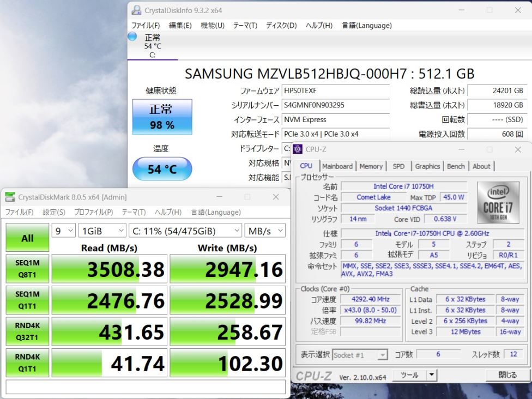532x399 pixels.
Task: Click the interface field NVM Express
Action: (x=336, y=119)
